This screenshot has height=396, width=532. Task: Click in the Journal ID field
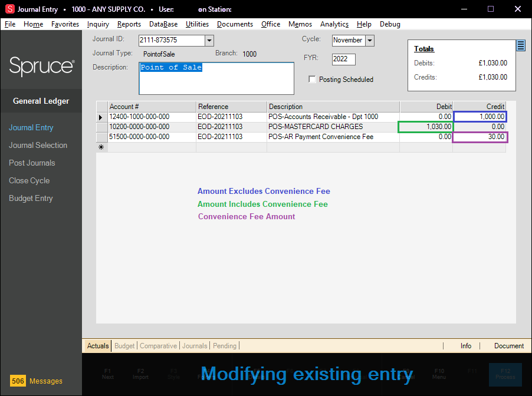pos(172,40)
